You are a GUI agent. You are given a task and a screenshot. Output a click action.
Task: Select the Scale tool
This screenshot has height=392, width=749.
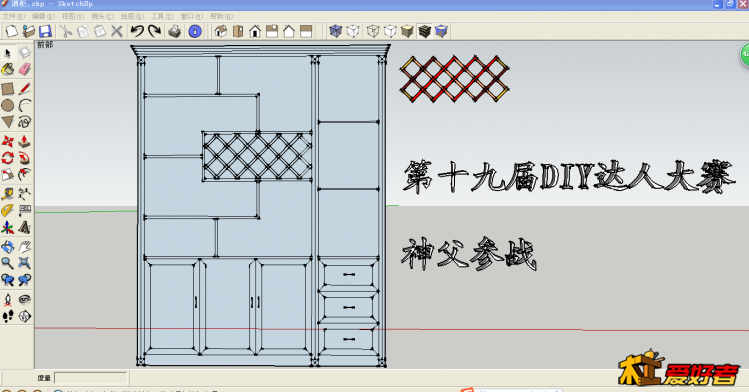[x=8, y=175]
